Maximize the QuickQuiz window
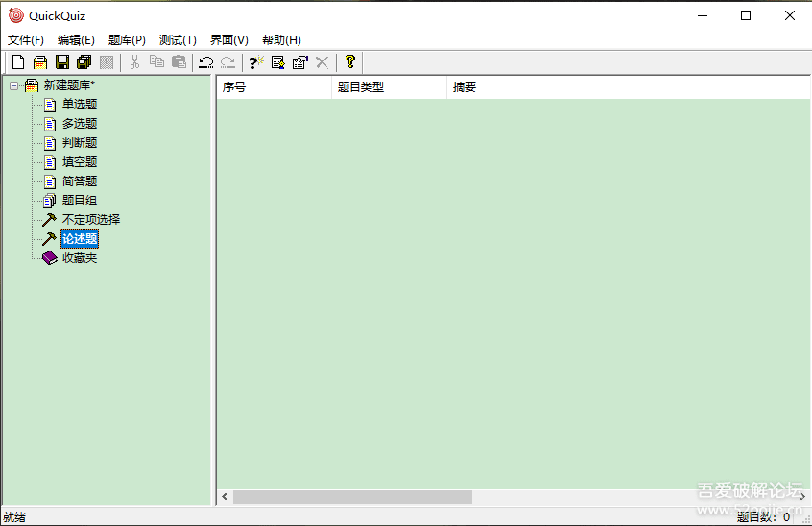The width and height of the screenshot is (812, 526). click(x=746, y=15)
